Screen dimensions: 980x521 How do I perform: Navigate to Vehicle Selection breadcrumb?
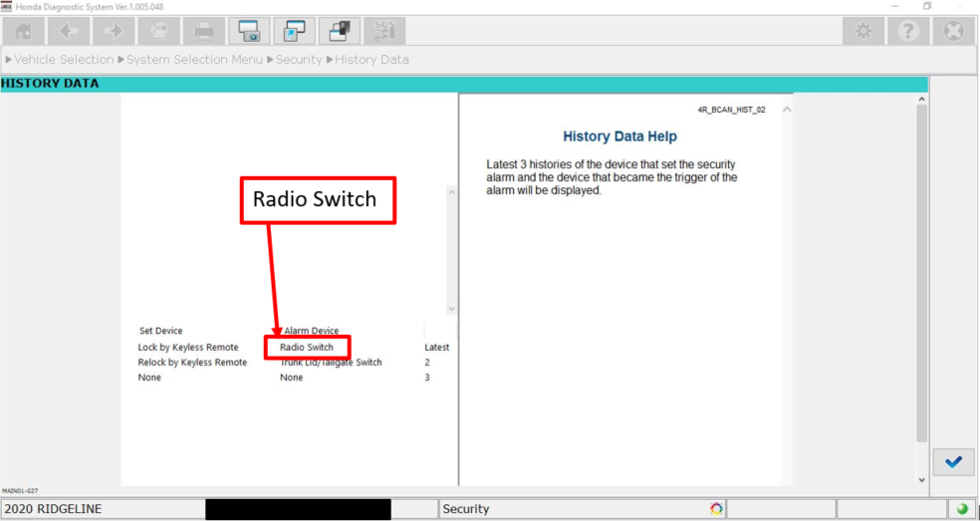(64, 60)
